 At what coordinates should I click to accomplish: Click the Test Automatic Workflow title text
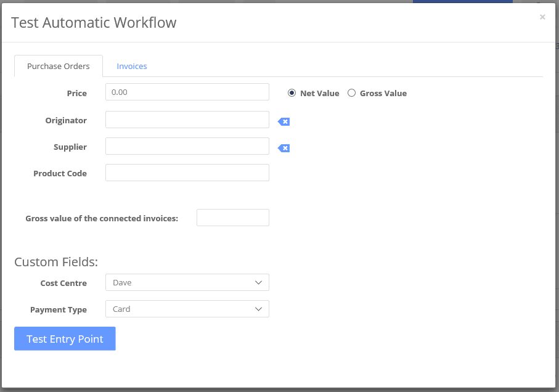click(94, 22)
